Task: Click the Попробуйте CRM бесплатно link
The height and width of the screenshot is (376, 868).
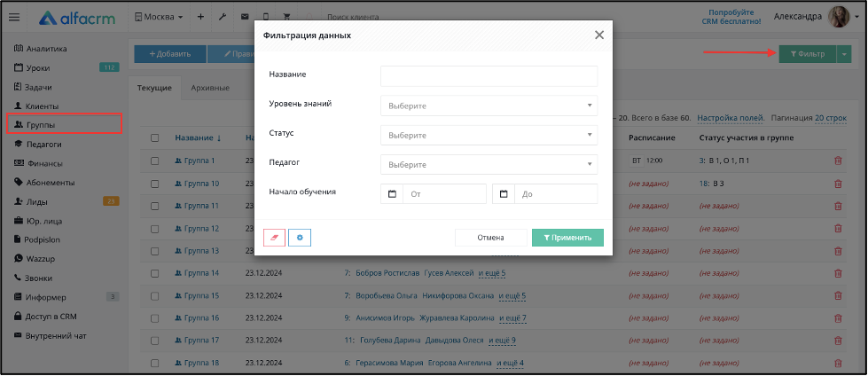Action: (731, 17)
